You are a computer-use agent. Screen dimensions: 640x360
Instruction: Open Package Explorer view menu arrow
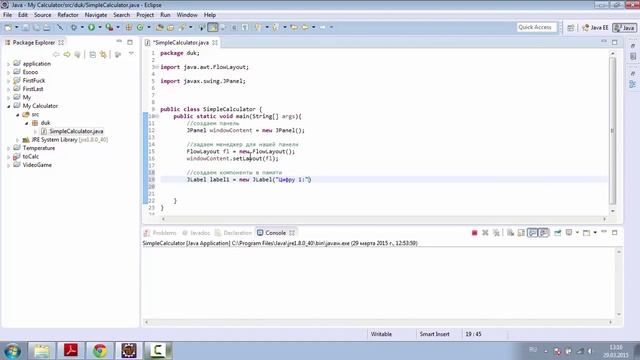[x=131, y=54]
